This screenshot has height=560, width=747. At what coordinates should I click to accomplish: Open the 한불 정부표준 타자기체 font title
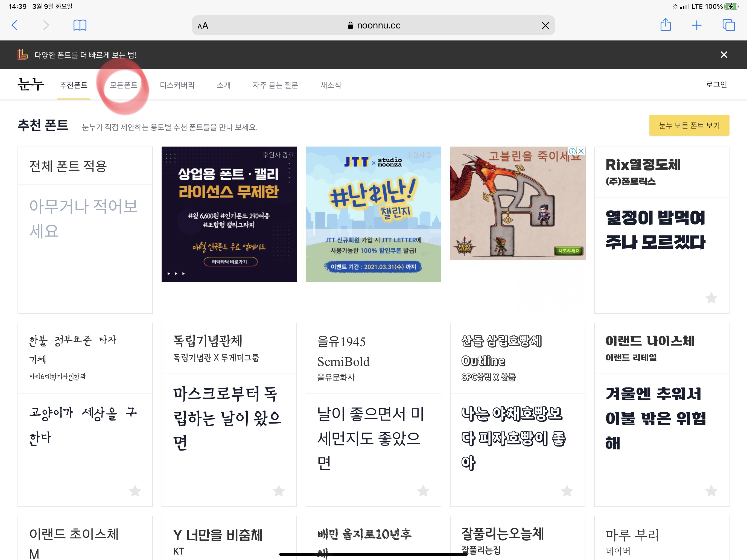[x=73, y=349]
